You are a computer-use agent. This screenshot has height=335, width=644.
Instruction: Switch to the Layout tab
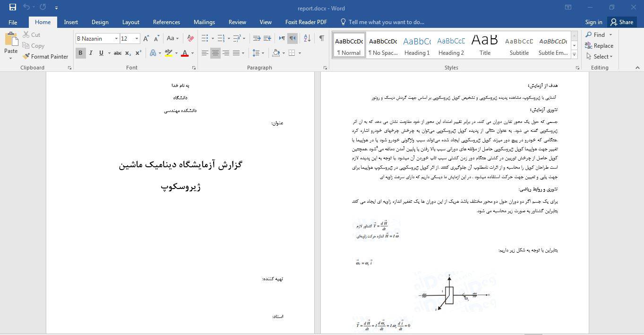point(130,22)
